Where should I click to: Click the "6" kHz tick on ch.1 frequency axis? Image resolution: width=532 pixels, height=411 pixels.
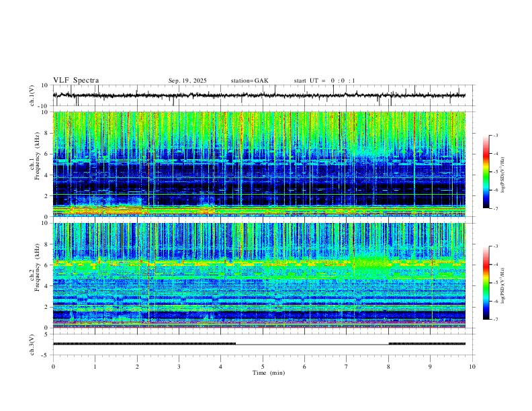coord(47,154)
